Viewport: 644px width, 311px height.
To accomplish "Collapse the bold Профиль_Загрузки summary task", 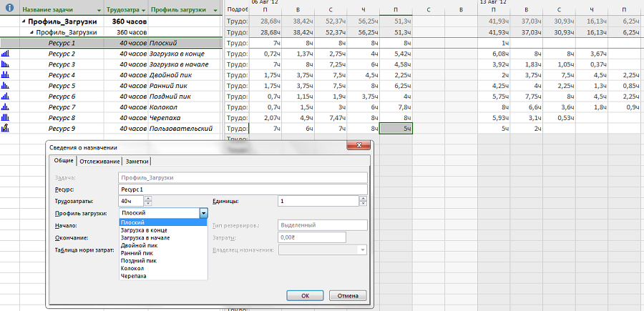I will click(x=24, y=21).
